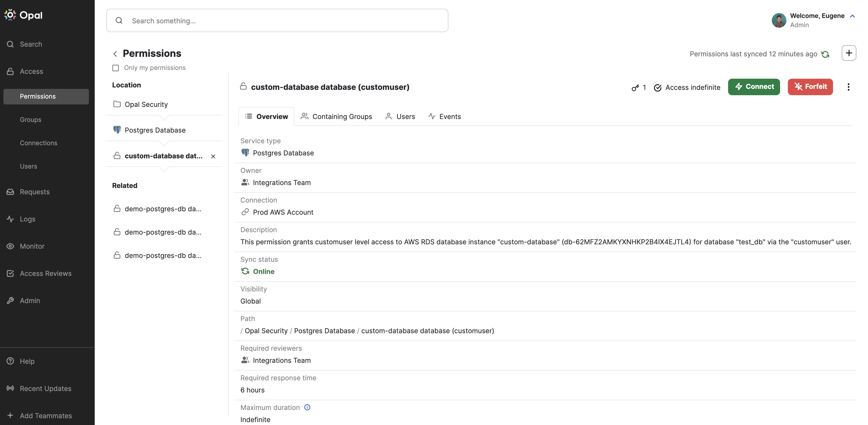
Task: Click the lock icon beside the permission title
Action: pyautogui.click(x=243, y=86)
